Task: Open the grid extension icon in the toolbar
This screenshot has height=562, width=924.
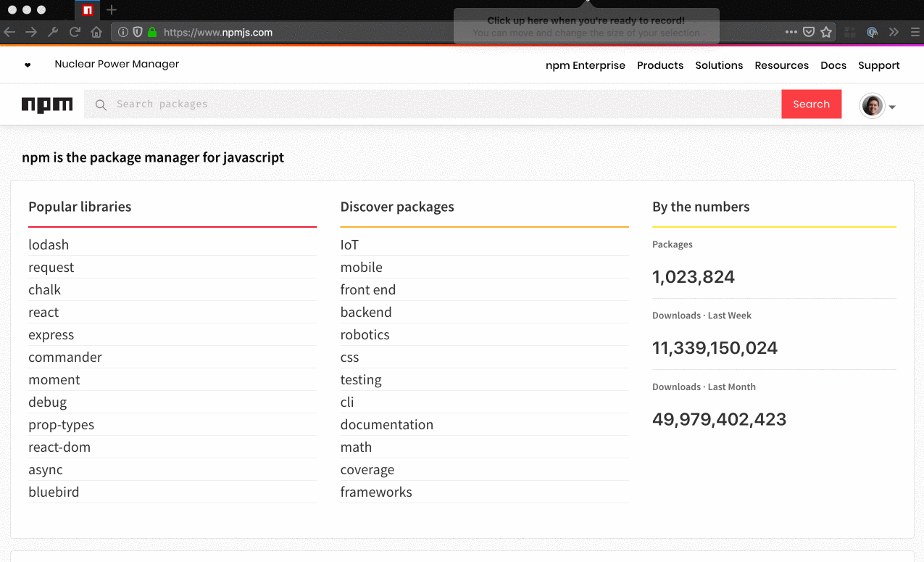Action: [x=850, y=32]
